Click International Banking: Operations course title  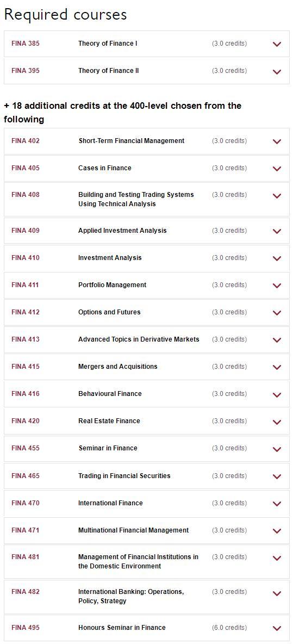coord(131,596)
